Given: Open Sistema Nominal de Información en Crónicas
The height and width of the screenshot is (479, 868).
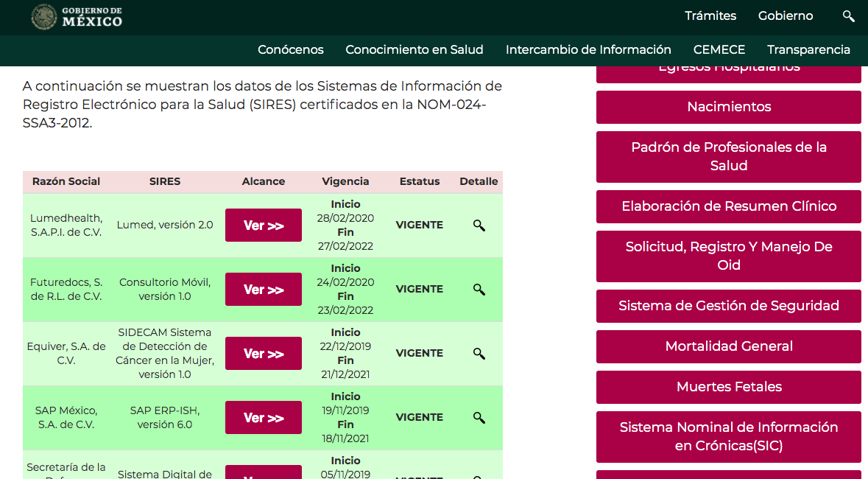Looking at the screenshot, I should [729, 437].
